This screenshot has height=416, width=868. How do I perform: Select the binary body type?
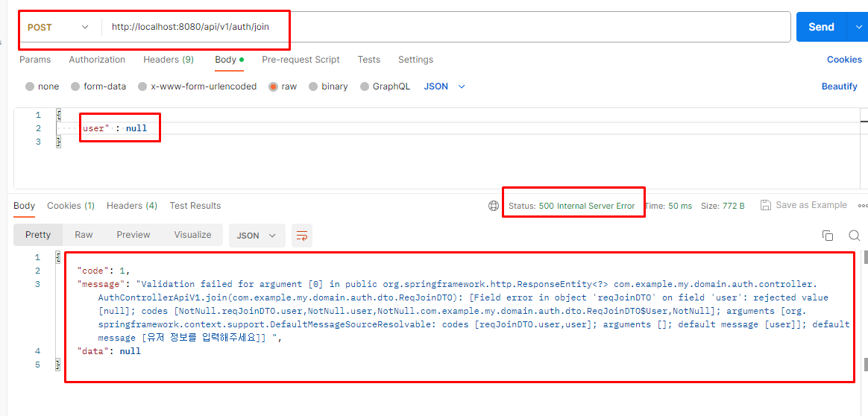point(328,86)
